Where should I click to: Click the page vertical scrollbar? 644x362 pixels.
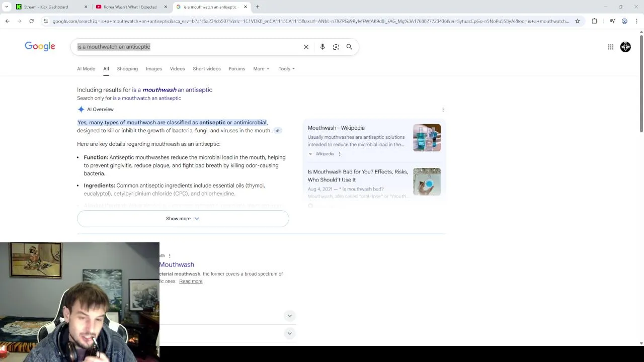click(x=641, y=83)
